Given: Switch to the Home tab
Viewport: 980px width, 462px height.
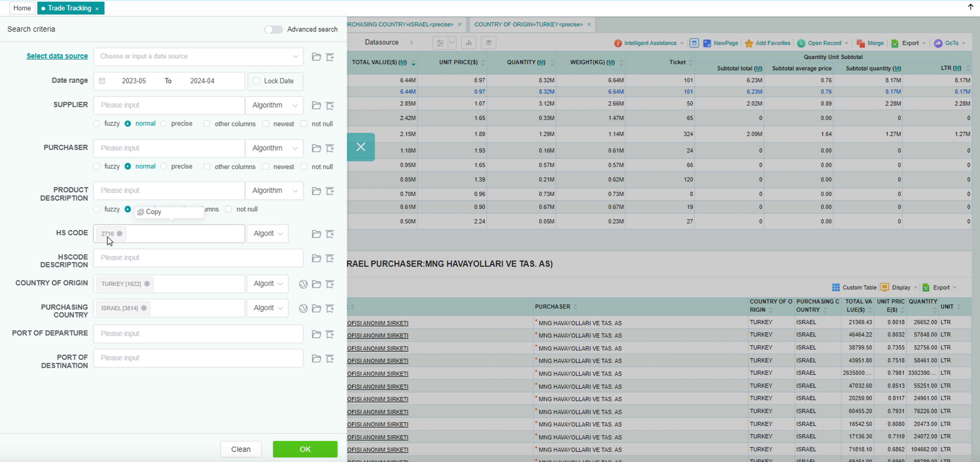Looking at the screenshot, I should coord(22,8).
